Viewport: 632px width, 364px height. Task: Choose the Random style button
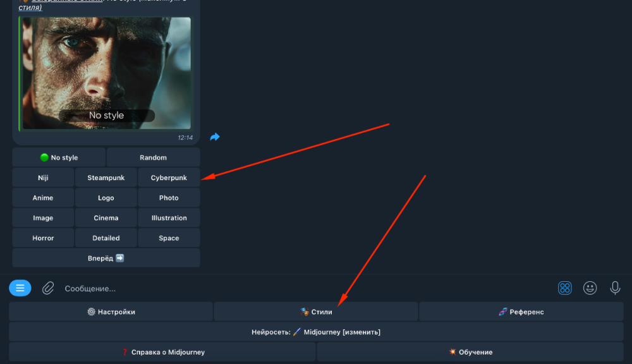click(153, 157)
